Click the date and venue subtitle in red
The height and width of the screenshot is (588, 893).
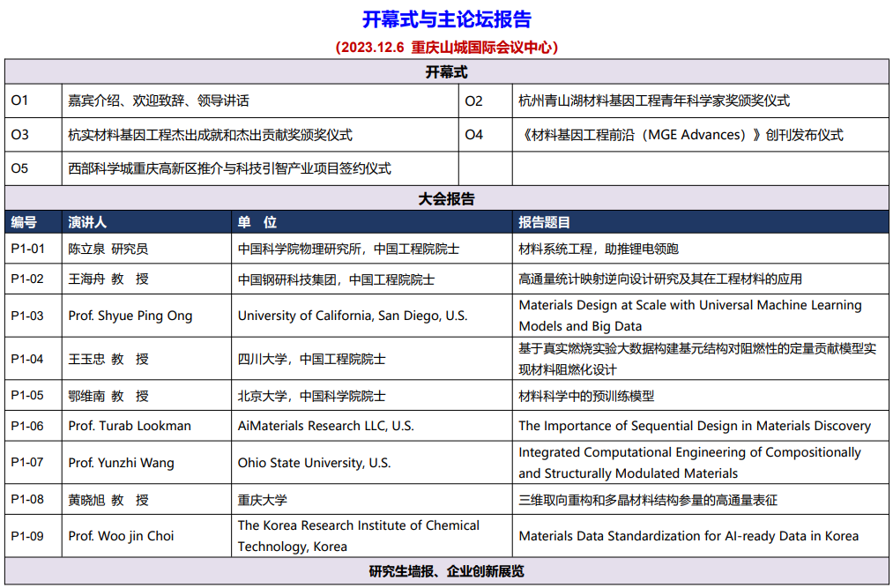tap(447, 48)
